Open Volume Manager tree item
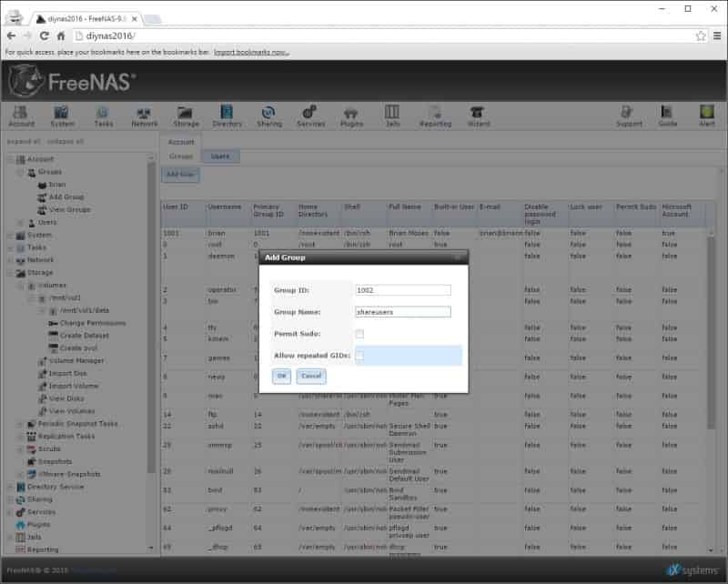 71,361
